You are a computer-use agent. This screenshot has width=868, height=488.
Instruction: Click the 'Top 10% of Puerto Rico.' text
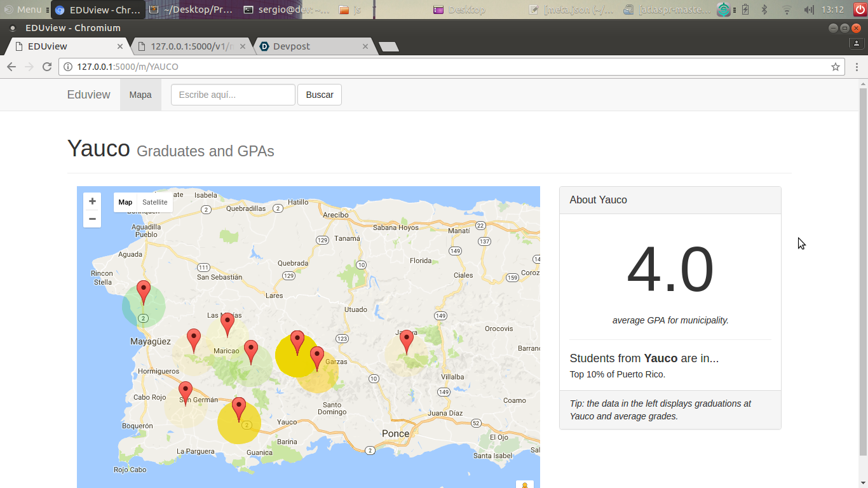(618, 374)
